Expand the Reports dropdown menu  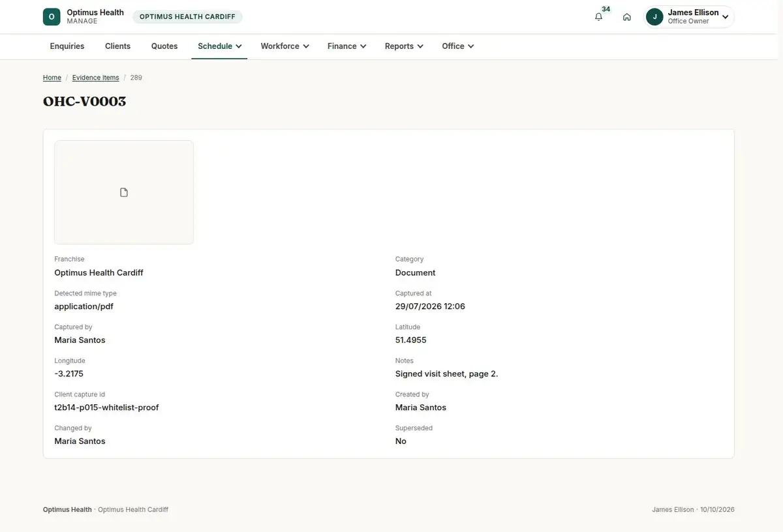coord(404,46)
